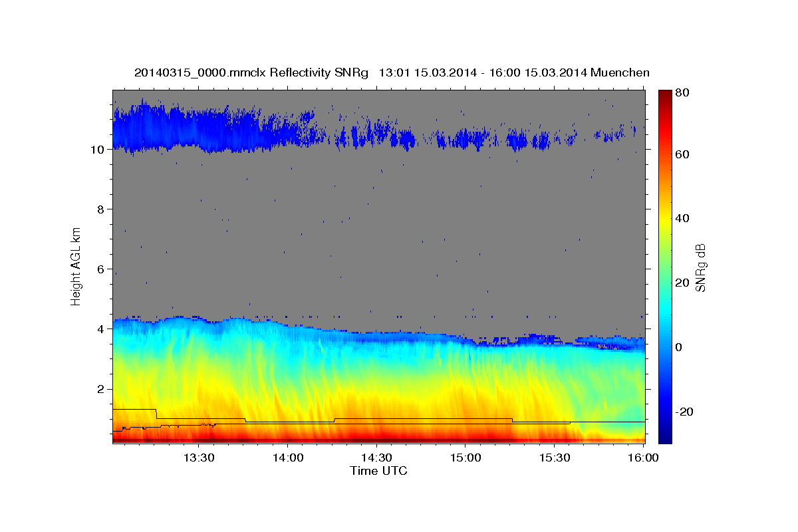
Task: Click the 14:00 time axis tick label
Action: (x=287, y=458)
